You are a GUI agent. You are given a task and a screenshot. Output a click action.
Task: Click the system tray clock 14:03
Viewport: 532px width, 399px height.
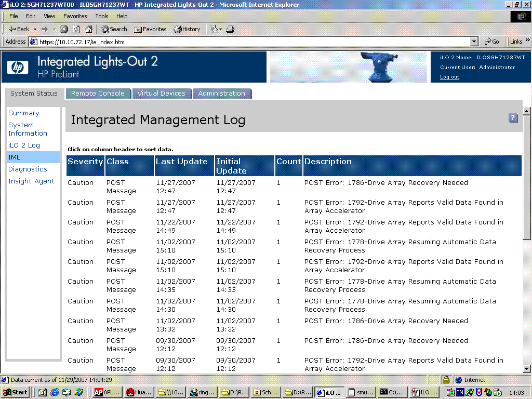click(x=516, y=393)
